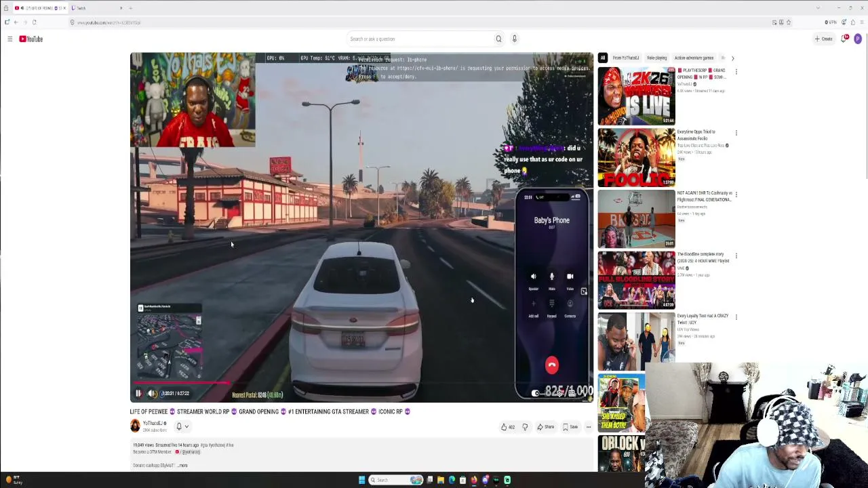This screenshot has width=868, height=488.
Task: Select the Action-adventure games chip
Action: [694, 58]
